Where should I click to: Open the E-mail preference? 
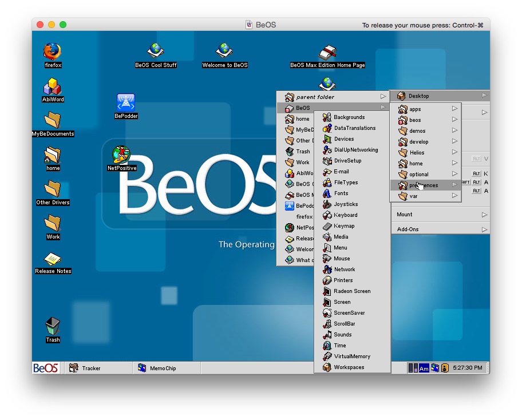click(352, 172)
